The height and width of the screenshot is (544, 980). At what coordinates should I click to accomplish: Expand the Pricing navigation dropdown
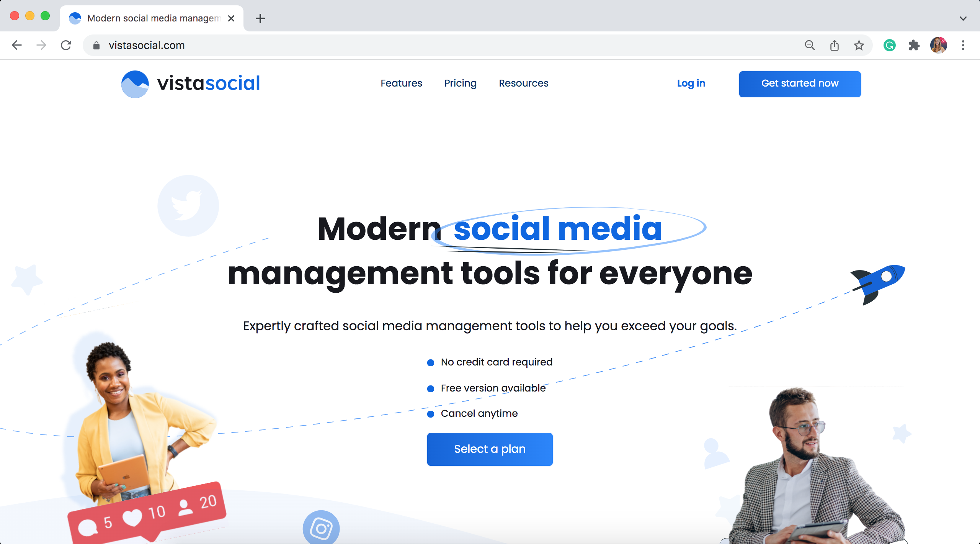tap(460, 84)
